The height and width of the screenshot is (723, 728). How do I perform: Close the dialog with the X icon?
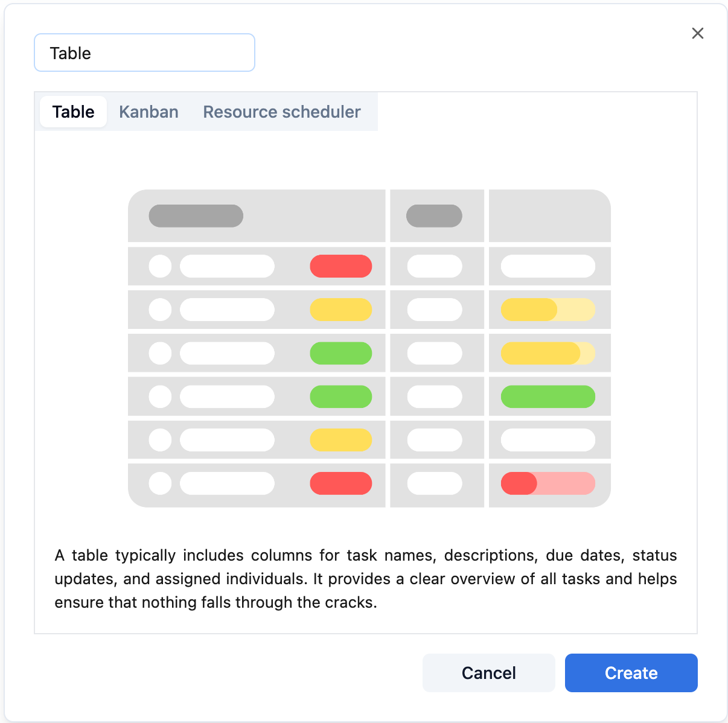[697, 34]
